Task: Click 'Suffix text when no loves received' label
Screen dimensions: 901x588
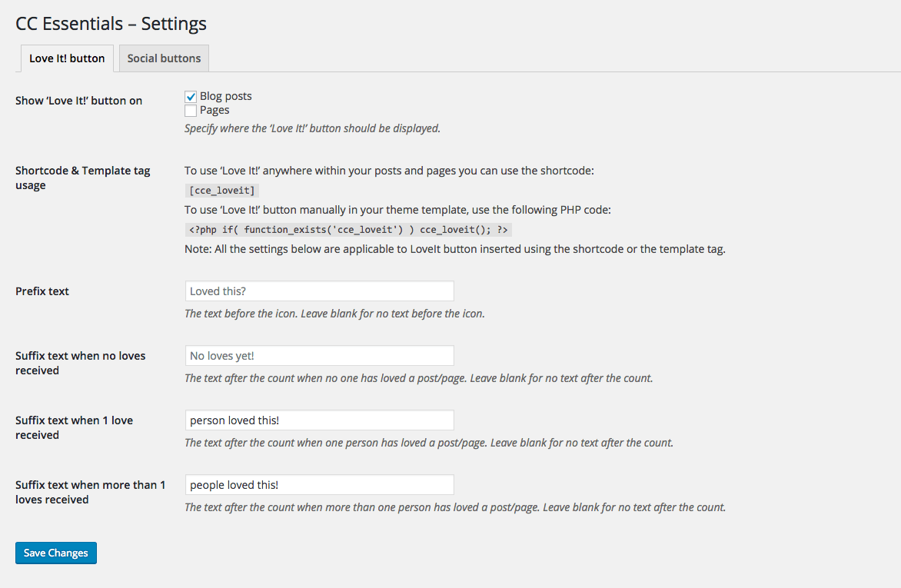Action: point(81,363)
